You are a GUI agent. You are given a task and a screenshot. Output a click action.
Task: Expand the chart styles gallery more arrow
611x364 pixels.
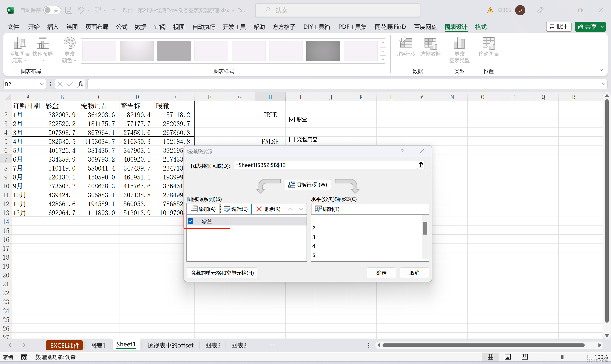(383, 59)
